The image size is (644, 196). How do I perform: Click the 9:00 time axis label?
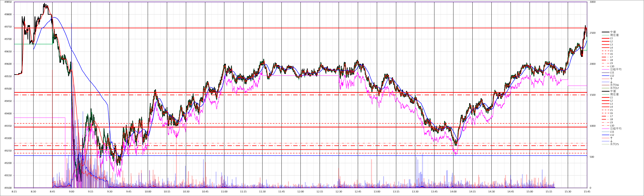tap(71, 192)
